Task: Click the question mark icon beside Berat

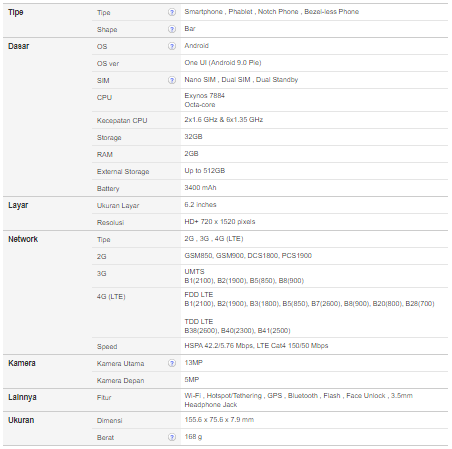Action: [172, 437]
